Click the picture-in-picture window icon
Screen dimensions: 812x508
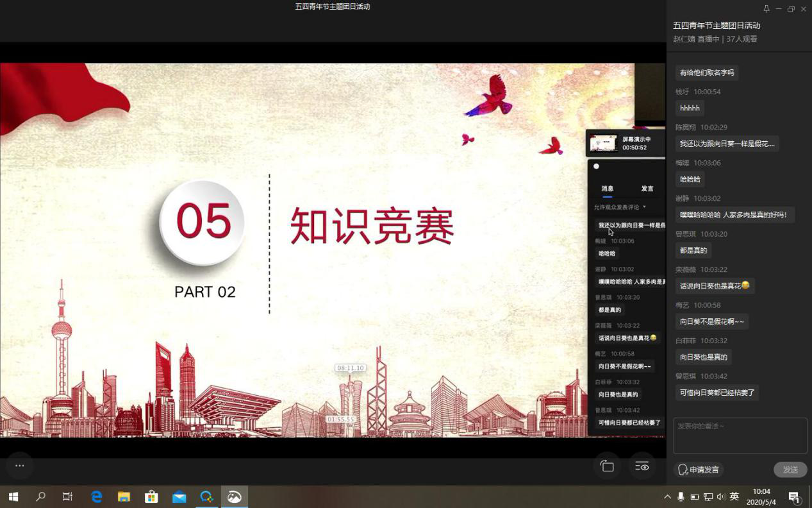pyautogui.click(x=607, y=466)
